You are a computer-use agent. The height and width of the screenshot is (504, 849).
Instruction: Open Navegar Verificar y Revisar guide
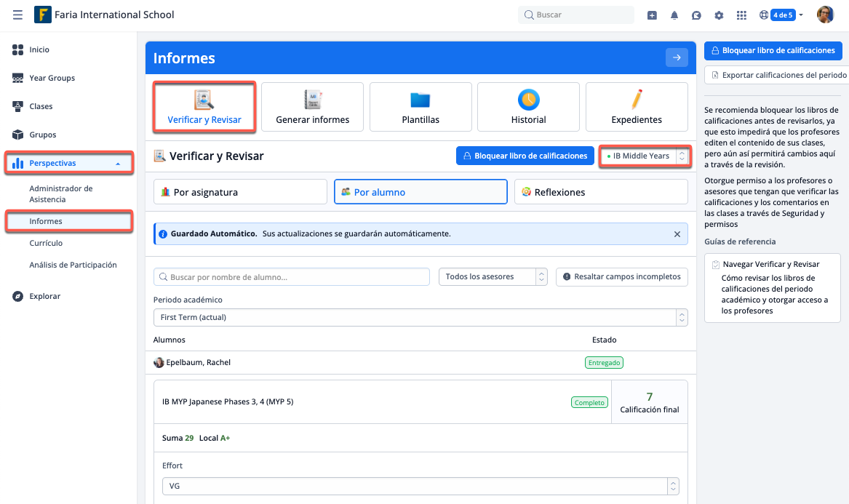[771, 264]
